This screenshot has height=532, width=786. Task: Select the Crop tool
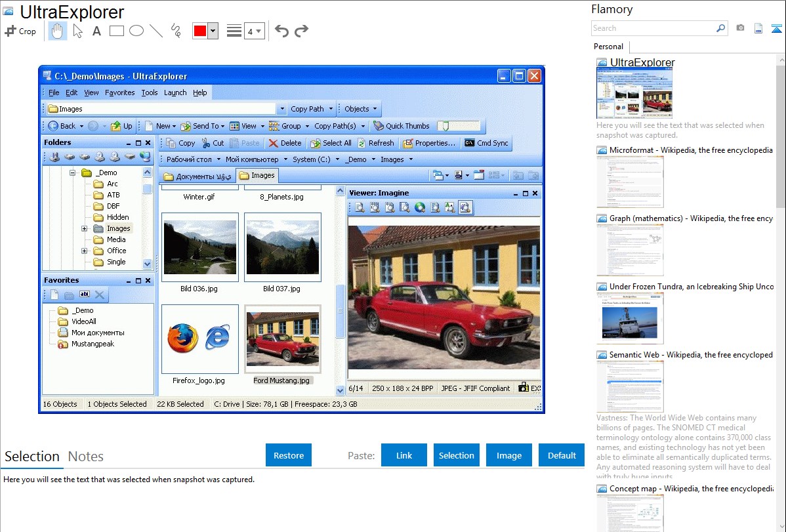[20, 31]
